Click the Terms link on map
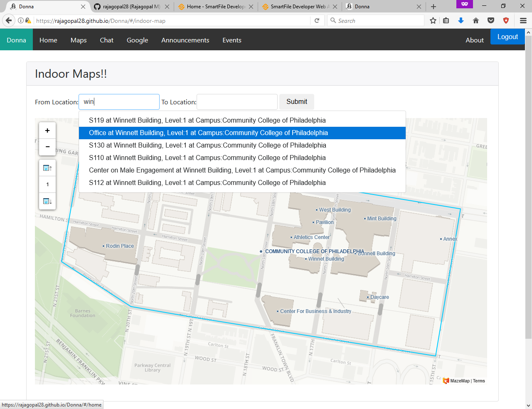 (479, 381)
